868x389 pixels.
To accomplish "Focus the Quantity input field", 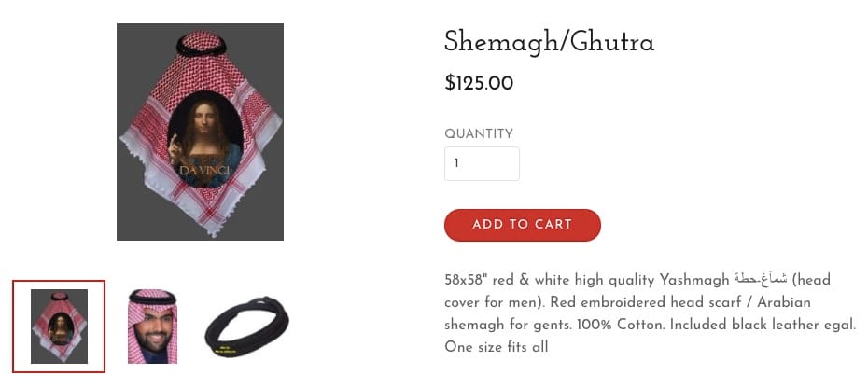I will (x=482, y=164).
